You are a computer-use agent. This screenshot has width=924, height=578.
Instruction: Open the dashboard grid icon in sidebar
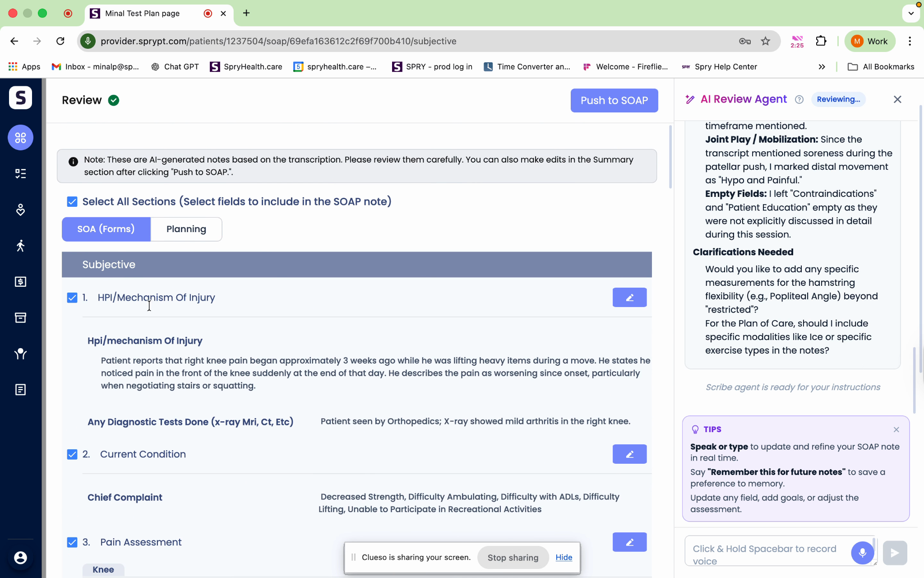[20, 138]
